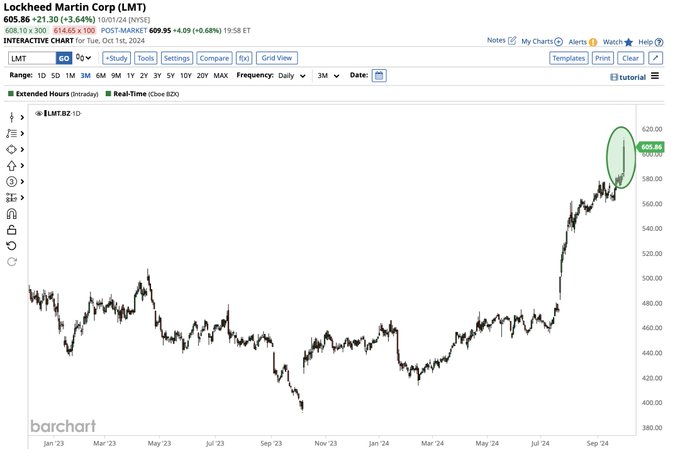Image resolution: width=680 pixels, height=461 pixels.
Task: Open the circled number three tool
Action: [12, 182]
